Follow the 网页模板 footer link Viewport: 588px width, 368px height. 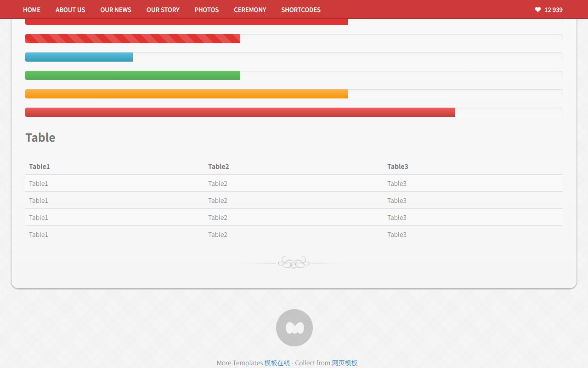tap(345, 363)
